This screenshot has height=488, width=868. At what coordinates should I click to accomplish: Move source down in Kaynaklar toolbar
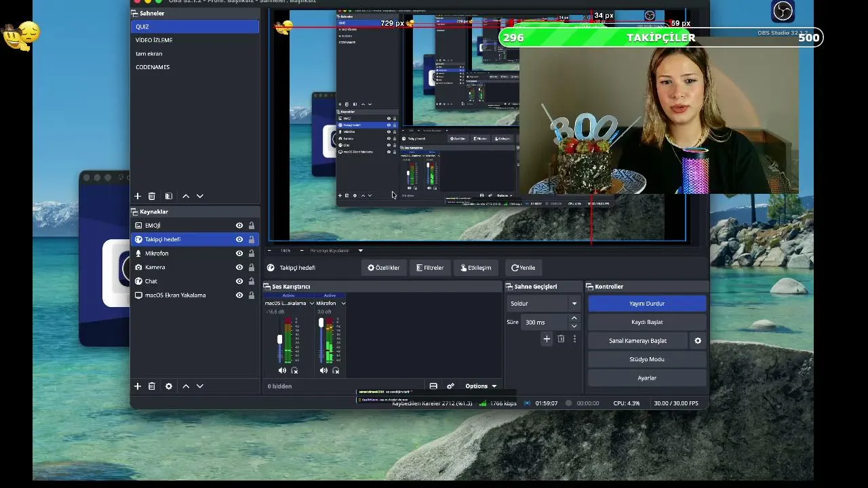point(200,386)
